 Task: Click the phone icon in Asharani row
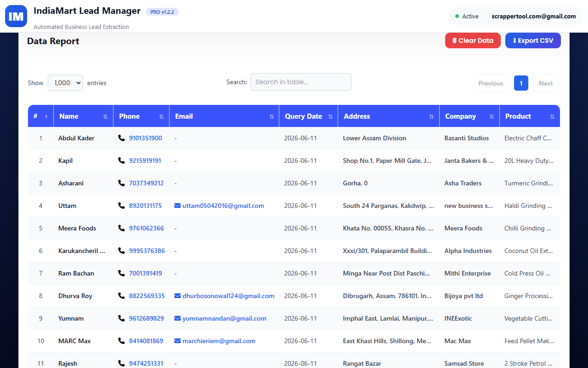[x=121, y=183]
